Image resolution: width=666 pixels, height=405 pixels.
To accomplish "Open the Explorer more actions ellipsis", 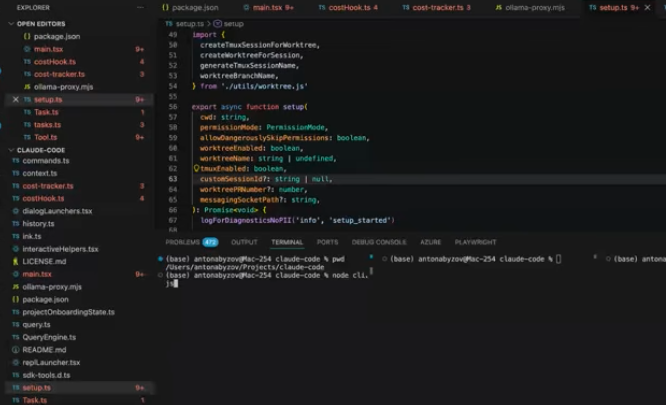I will (x=141, y=8).
